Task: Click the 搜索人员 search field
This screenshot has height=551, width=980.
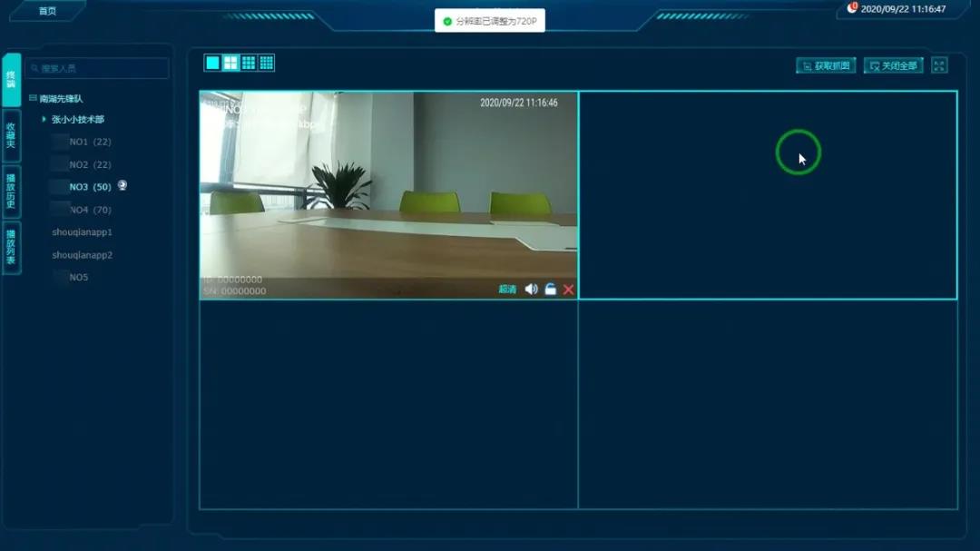Action: coord(98,68)
